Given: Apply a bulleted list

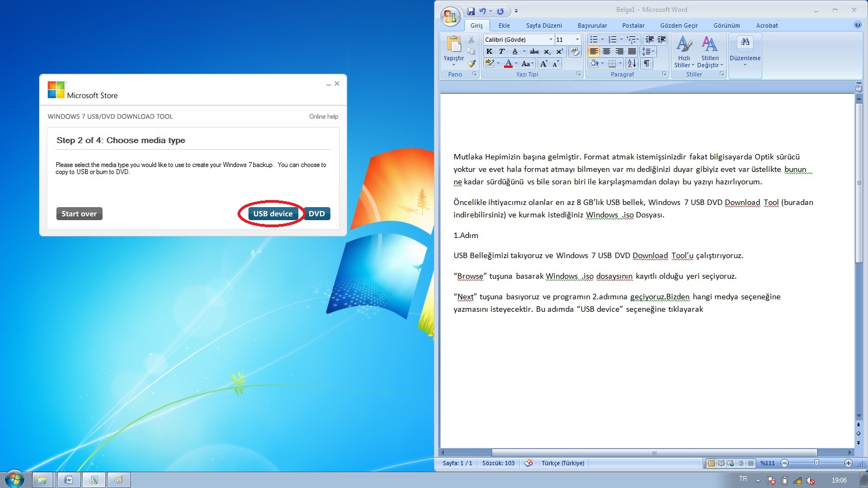Looking at the screenshot, I should click(593, 40).
